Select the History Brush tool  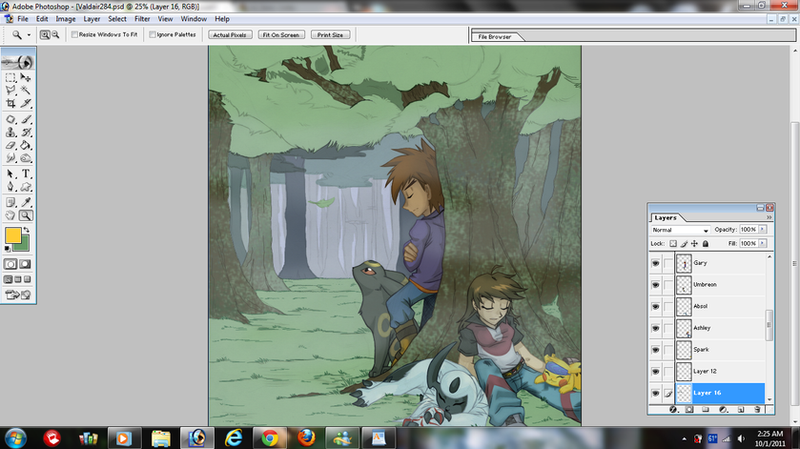26,132
